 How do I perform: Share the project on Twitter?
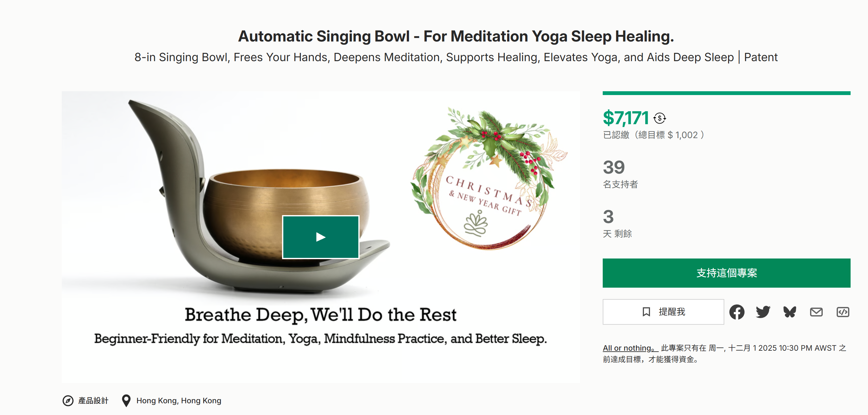tap(763, 312)
